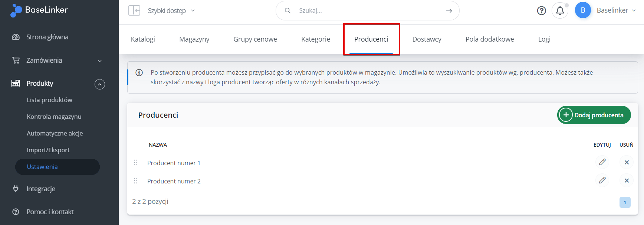Click the Producent numer 1 name
The height and width of the screenshot is (225, 644).
(174, 163)
